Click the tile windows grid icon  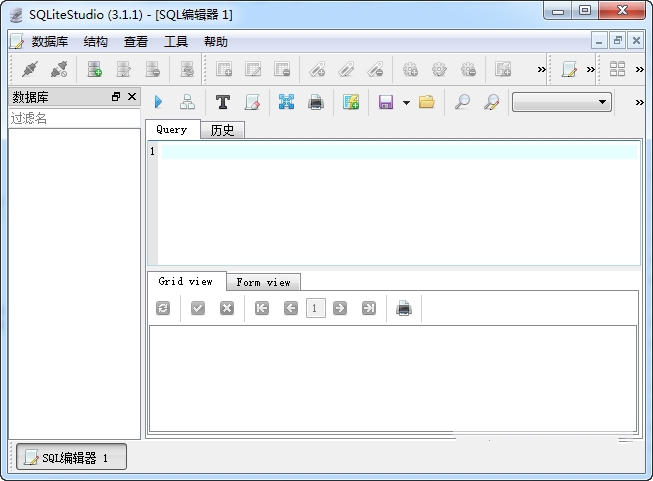coord(617,69)
